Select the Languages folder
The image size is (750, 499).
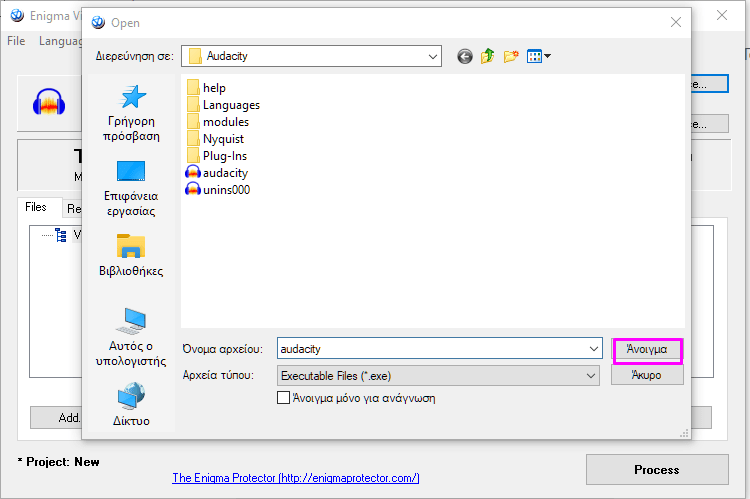coord(223,105)
